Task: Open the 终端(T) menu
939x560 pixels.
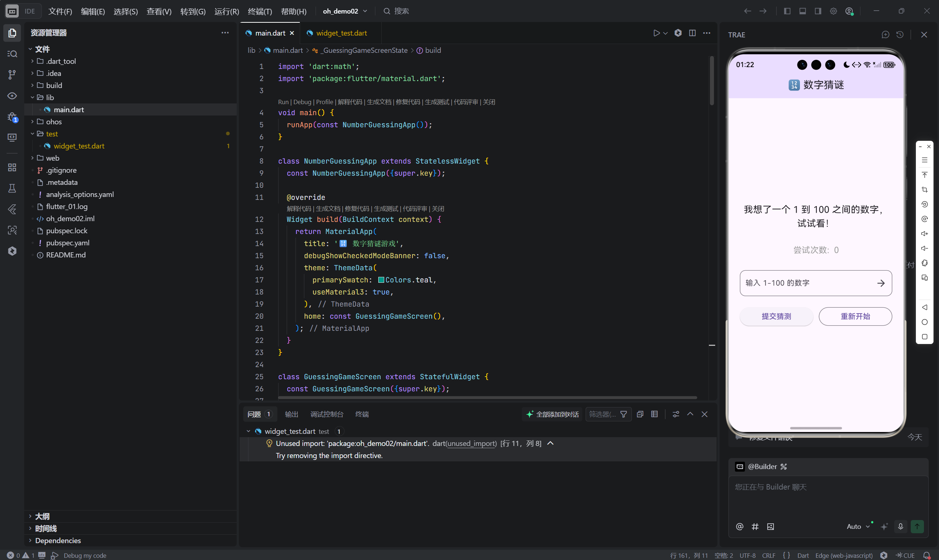Action: pyautogui.click(x=259, y=11)
